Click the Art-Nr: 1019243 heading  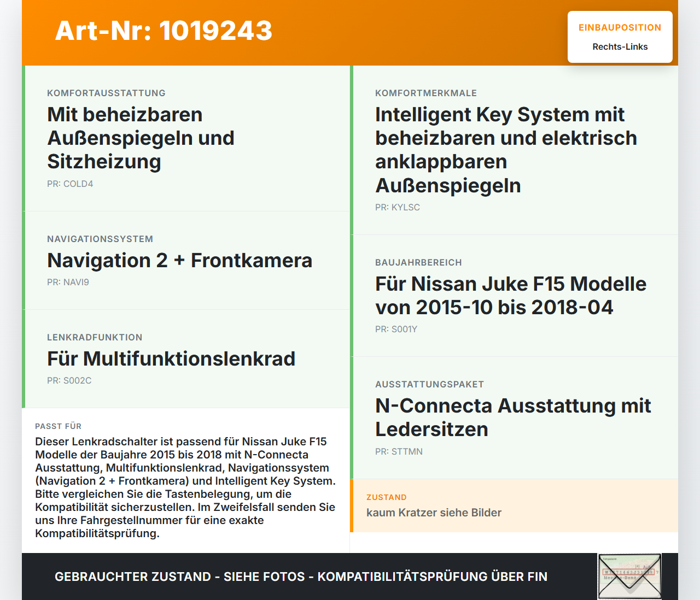[164, 31]
